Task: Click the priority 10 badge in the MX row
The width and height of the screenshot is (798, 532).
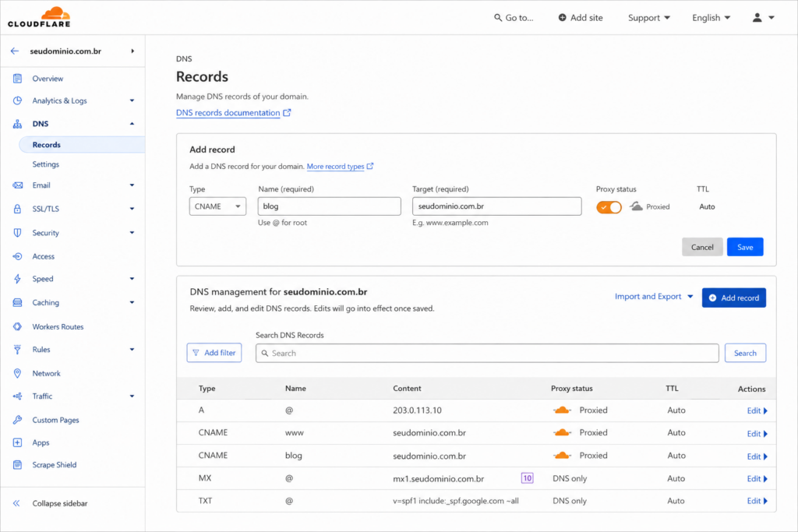Action: tap(528, 478)
